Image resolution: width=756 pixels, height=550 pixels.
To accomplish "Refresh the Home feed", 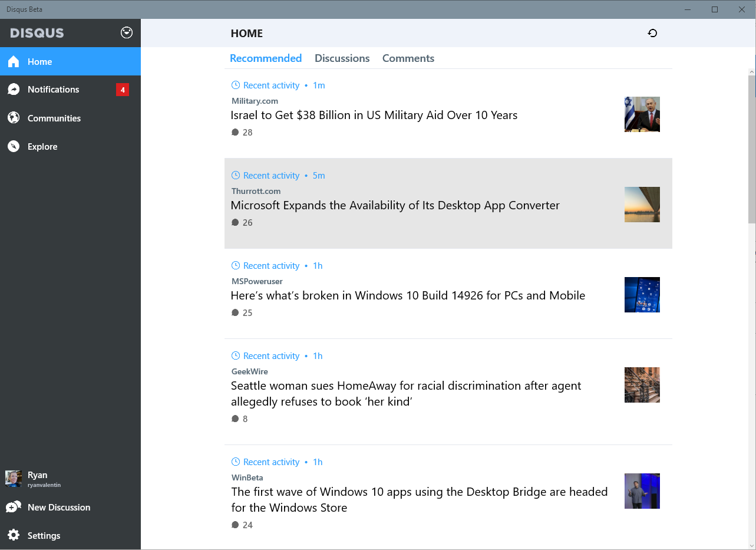I will pyautogui.click(x=652, y=33).
